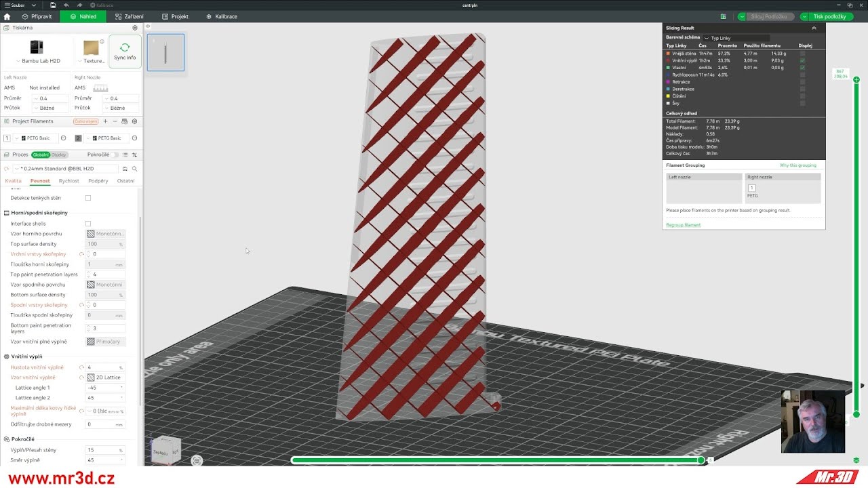The width and height of the screenshot is (868, 488).
Task: Click the info icon beside the build plate
Action: click(x=102, y=42)
